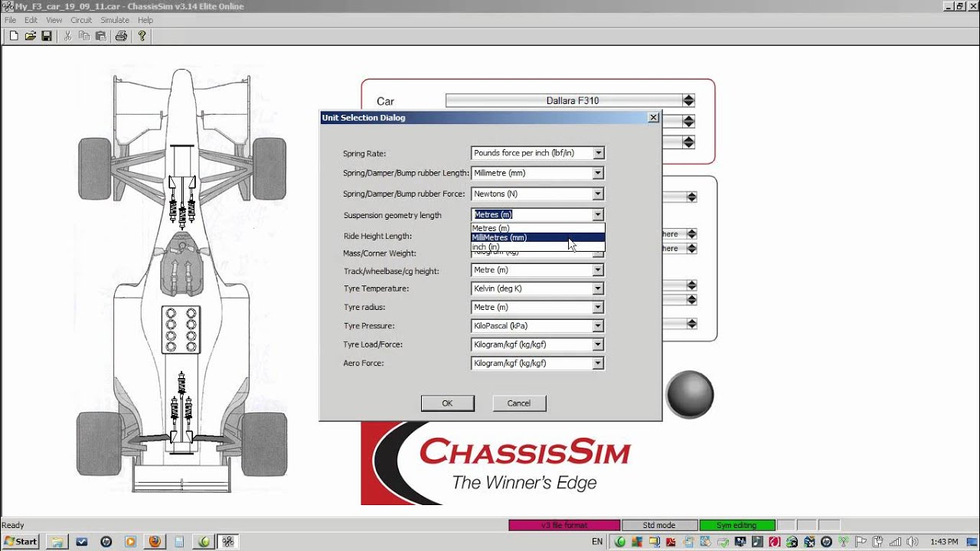Select Metres (m) from the list

pyautogui.click(x=537, y=228)
